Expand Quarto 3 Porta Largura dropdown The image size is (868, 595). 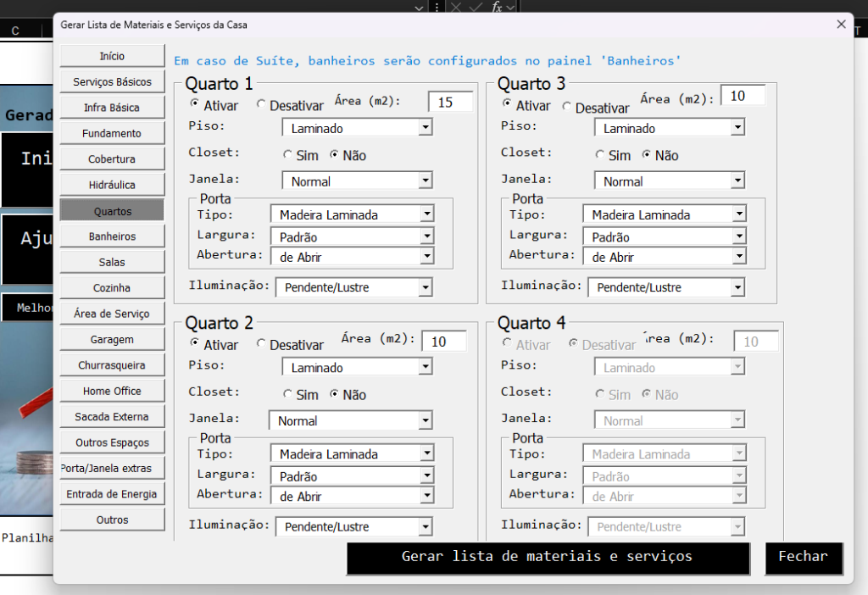[x=739, y=236]
